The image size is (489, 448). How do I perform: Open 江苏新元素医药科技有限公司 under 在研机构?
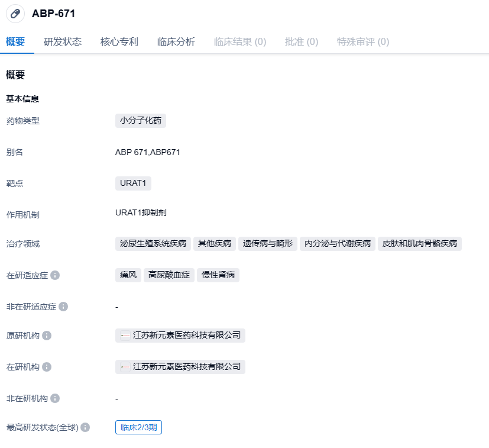pos(187,367)
